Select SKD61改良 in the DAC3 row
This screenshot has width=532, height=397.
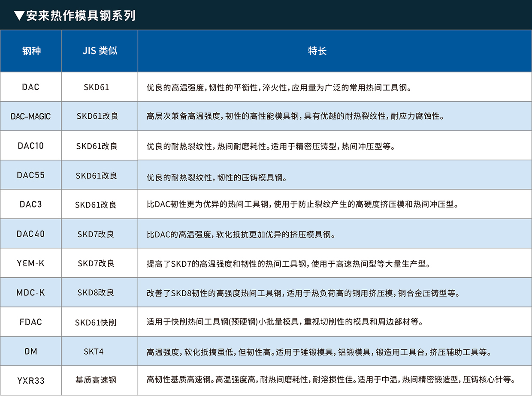[x=100, y=204]
